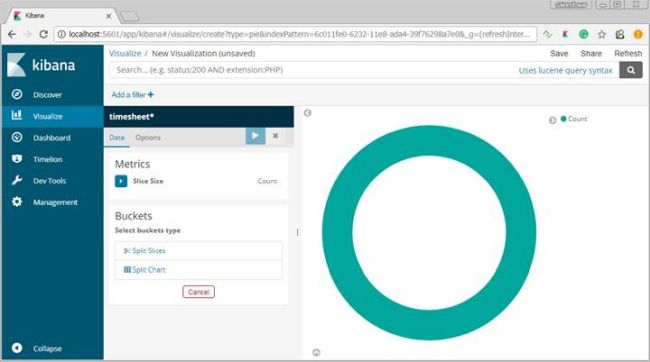This screenshot has width=650, height=362.
Task: Cancel bucket type selection
Action: (x=199, y=292)
